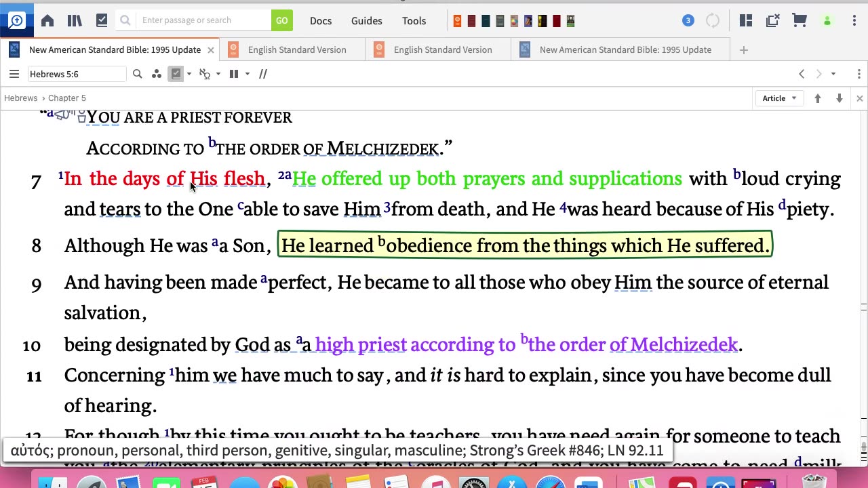Open the shopping cart

(800, 20)
